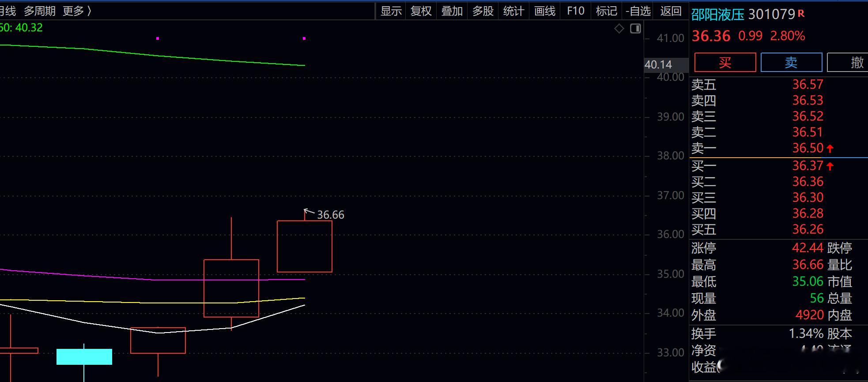This screenshot has width=868, height=382.
Task: Activate the 画线 drawing tool
Action: pos(545,11)
